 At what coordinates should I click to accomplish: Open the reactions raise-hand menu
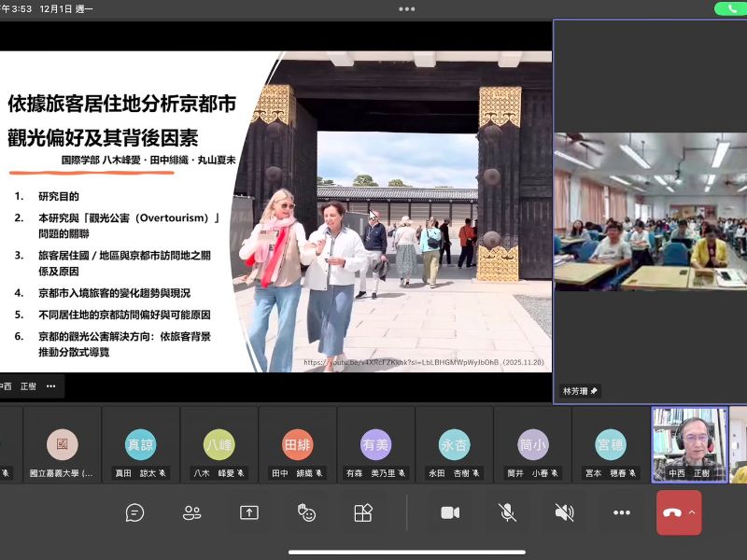(306, 512)
